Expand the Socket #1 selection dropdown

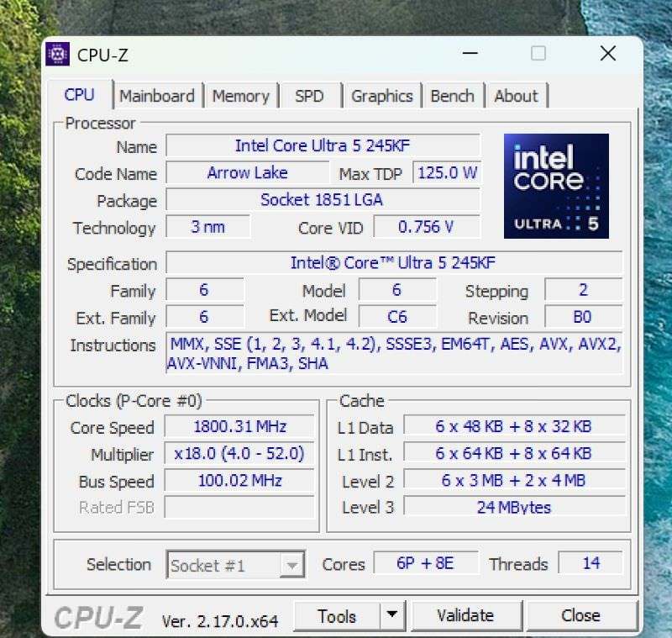(292, 565)
